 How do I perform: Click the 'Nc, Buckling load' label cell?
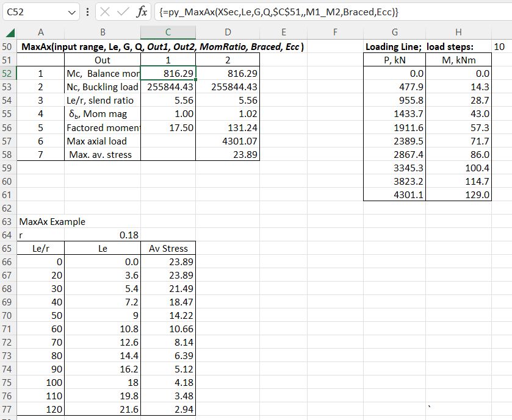pos(103,87)
